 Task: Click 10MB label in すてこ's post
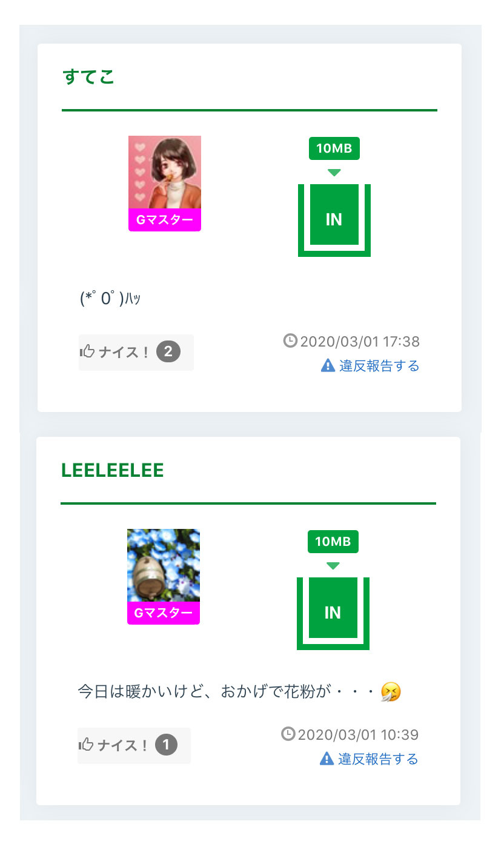(x=334, y=148)
